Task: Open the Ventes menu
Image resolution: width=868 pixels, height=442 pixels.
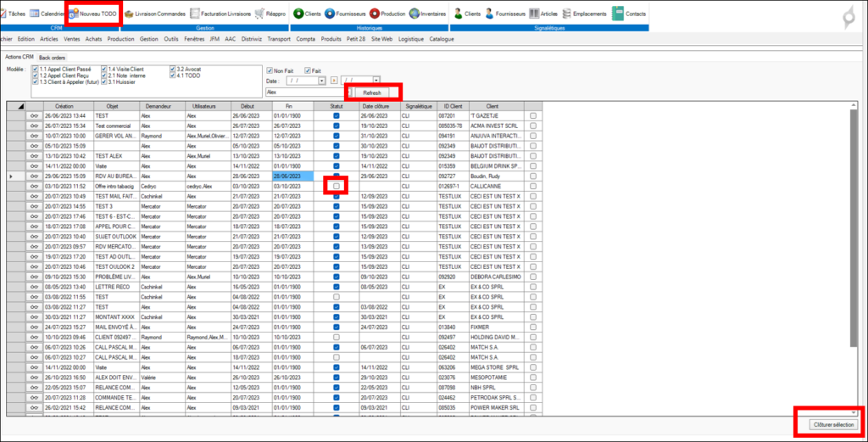Action: (72, 39)
